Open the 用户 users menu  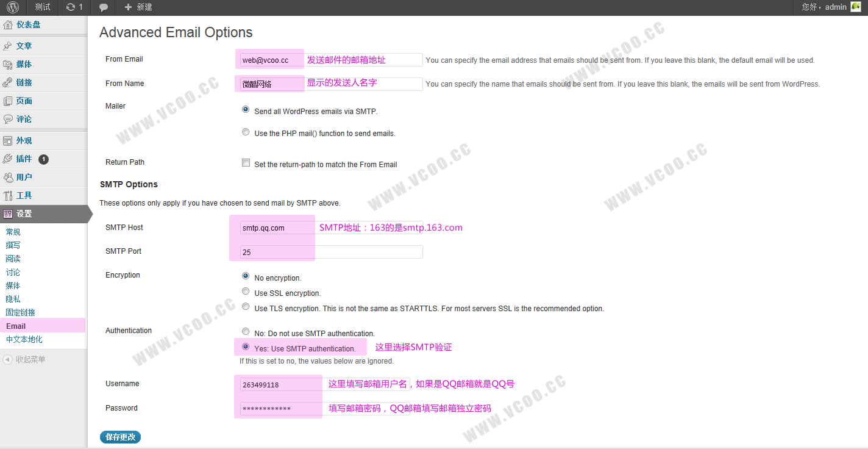pos(24,177)
